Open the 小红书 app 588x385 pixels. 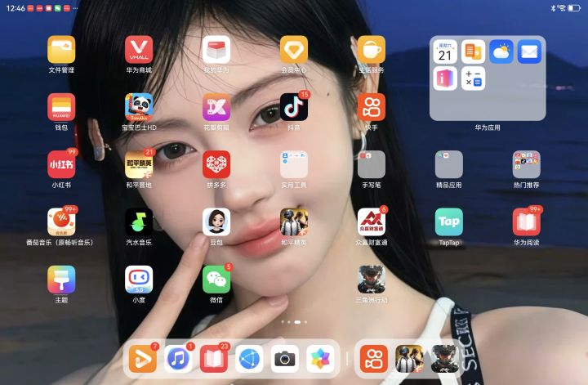(x=61, y=164)
